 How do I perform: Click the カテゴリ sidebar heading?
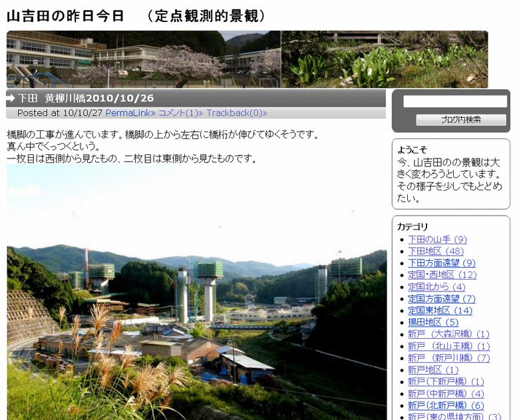point(413,227)
